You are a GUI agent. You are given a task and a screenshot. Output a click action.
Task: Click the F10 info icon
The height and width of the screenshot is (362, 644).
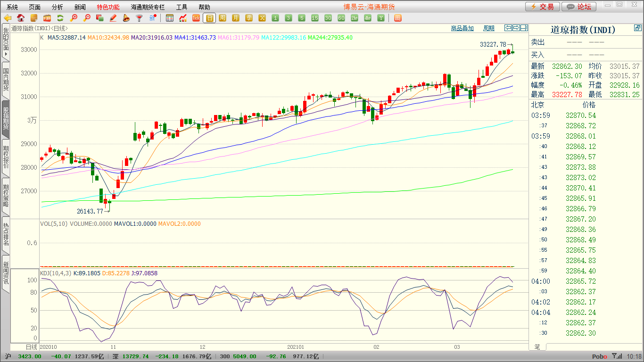pyautogui.click(x=47, y=18)
